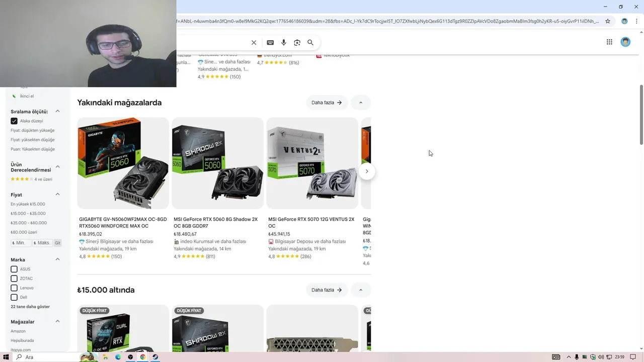Open the Windows notification center

coord(633,357)
